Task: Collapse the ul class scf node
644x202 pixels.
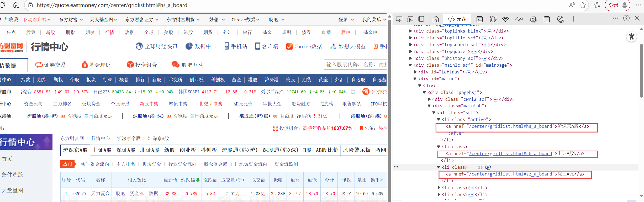Action: [x=434, y=113]
